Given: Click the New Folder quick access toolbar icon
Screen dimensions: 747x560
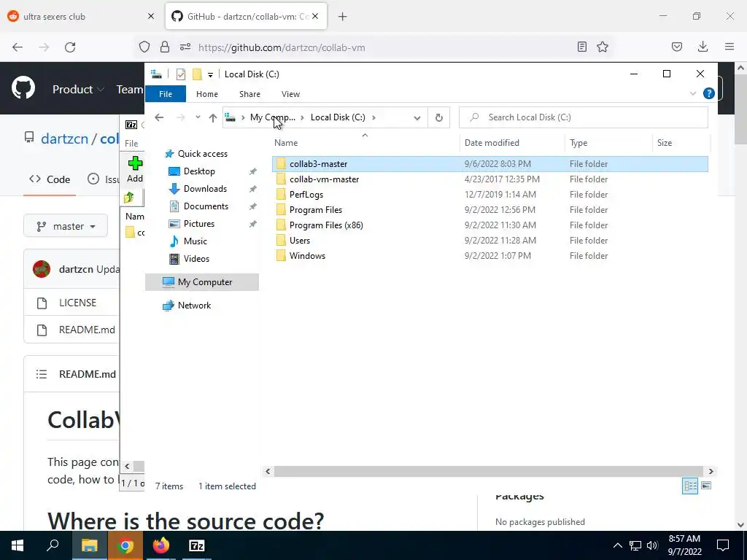Looking at the screenshot, I should (197, 74).
